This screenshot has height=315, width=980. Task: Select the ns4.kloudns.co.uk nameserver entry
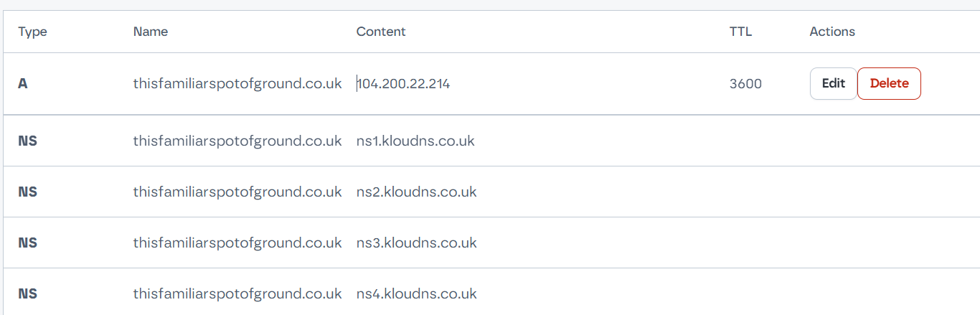tap(416, 294)
